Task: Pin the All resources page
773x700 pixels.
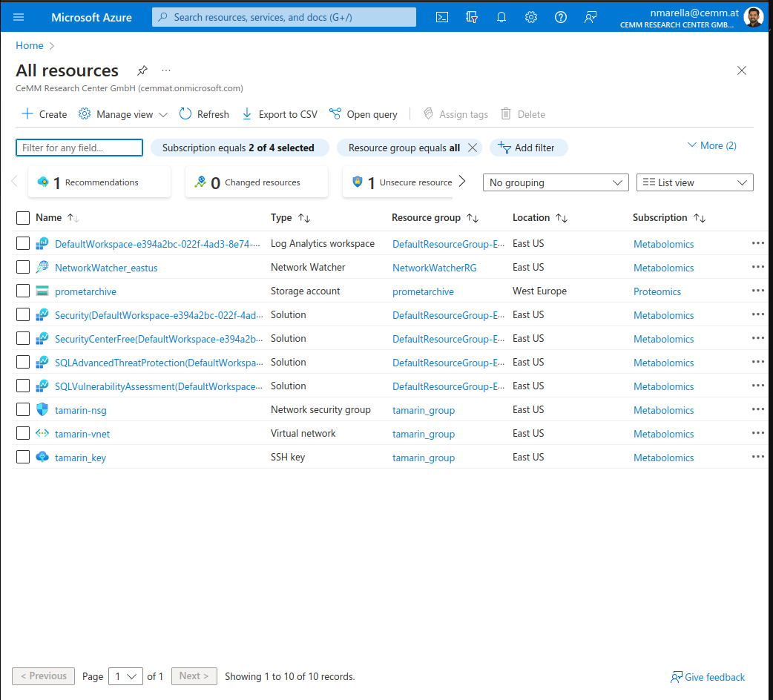Action: 142,70
